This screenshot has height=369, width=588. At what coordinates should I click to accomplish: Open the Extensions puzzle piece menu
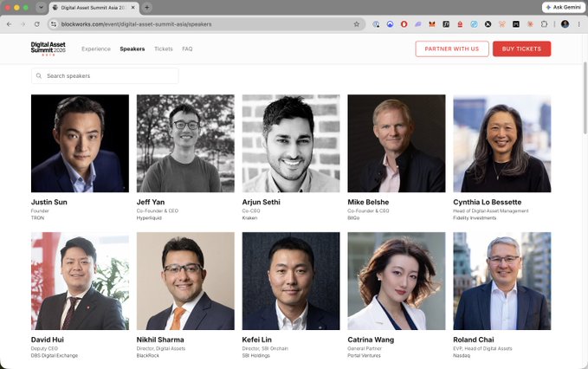point(544,24)
